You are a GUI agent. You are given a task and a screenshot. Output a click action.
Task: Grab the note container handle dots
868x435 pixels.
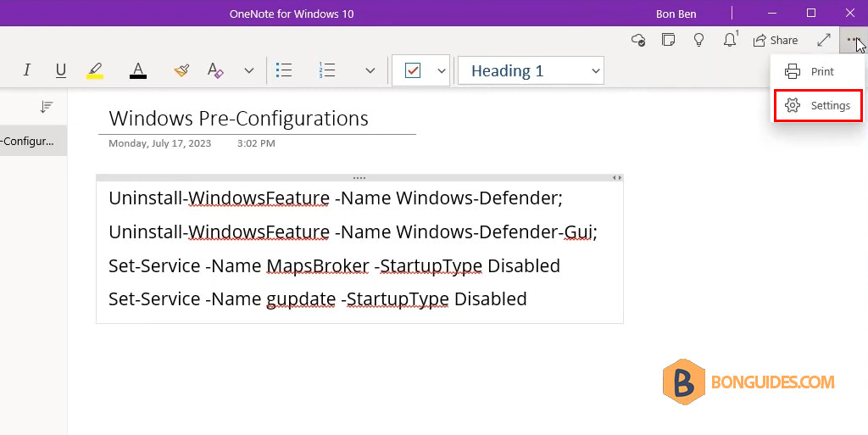(359, 178)
